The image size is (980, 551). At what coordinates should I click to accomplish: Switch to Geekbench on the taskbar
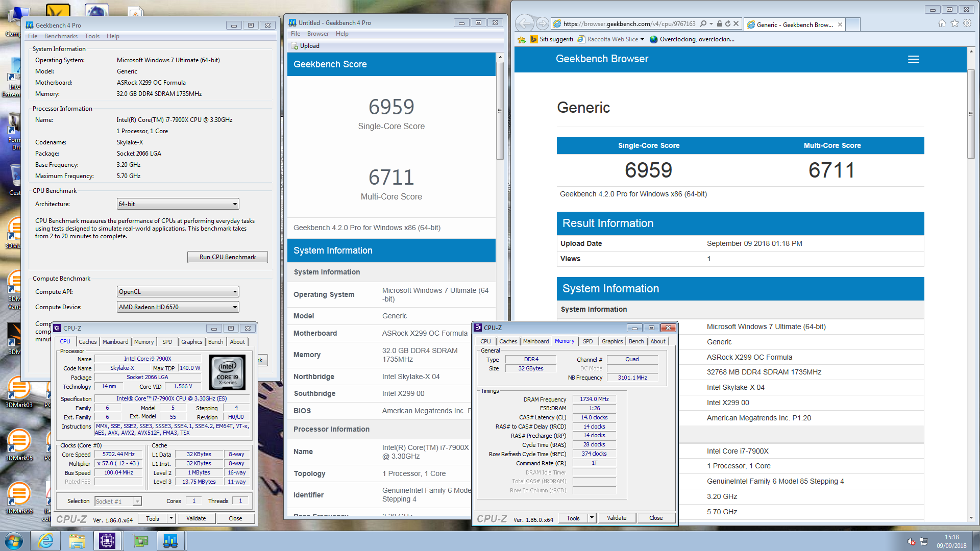(170, 541)
